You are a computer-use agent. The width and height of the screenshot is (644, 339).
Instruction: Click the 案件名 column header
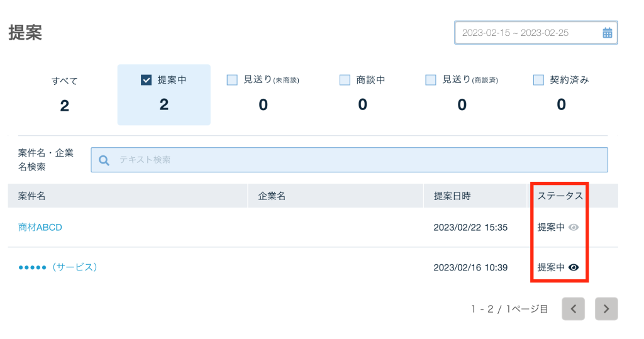click(32, 196)
